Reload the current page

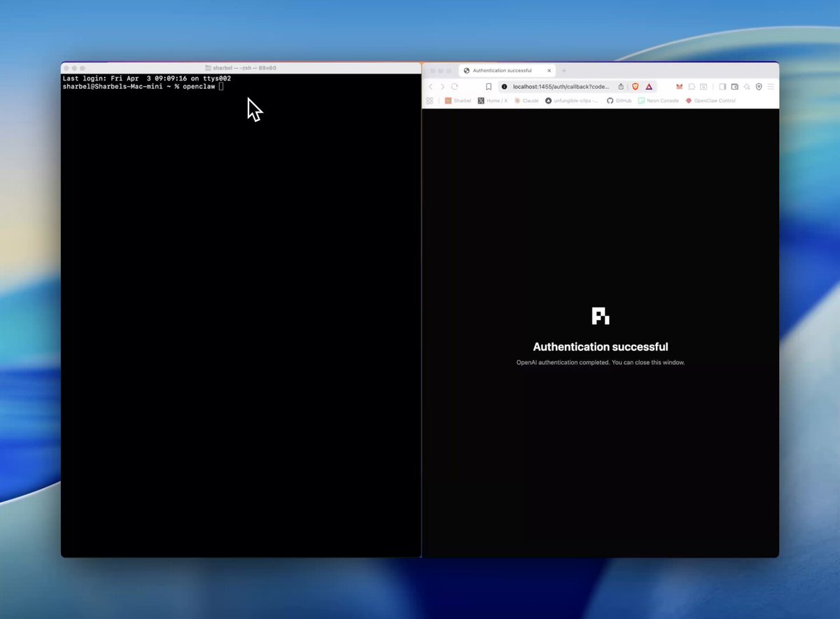pos(456,87)
